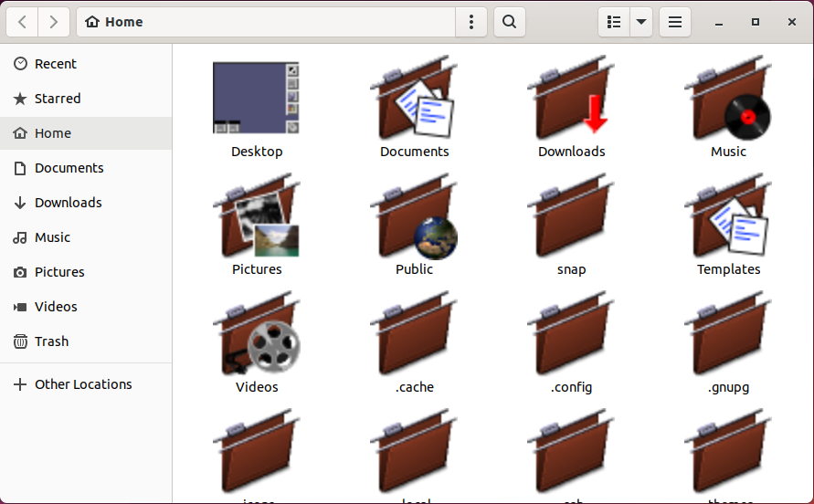The height and width of the screenshot is (504, 814).
Task: Click the star icon beside Starred
Action: pos(20,99)
